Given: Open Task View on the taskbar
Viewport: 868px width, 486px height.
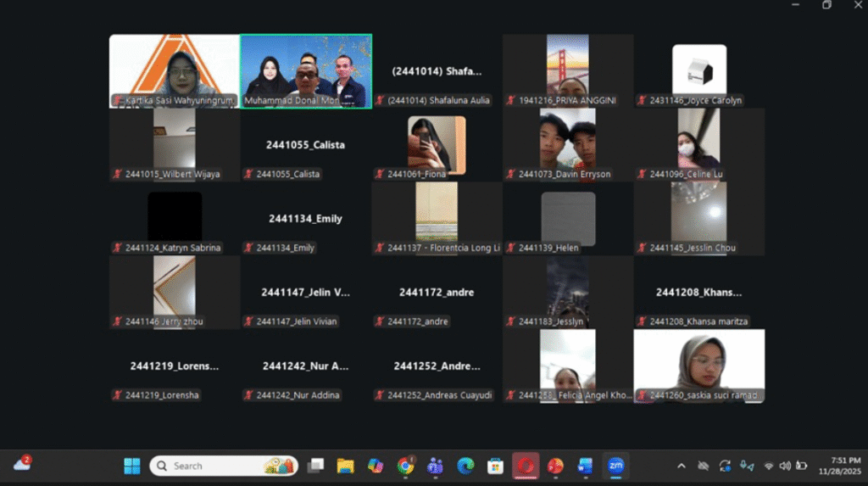Looking at the screenshot, I should pos(315,466).
